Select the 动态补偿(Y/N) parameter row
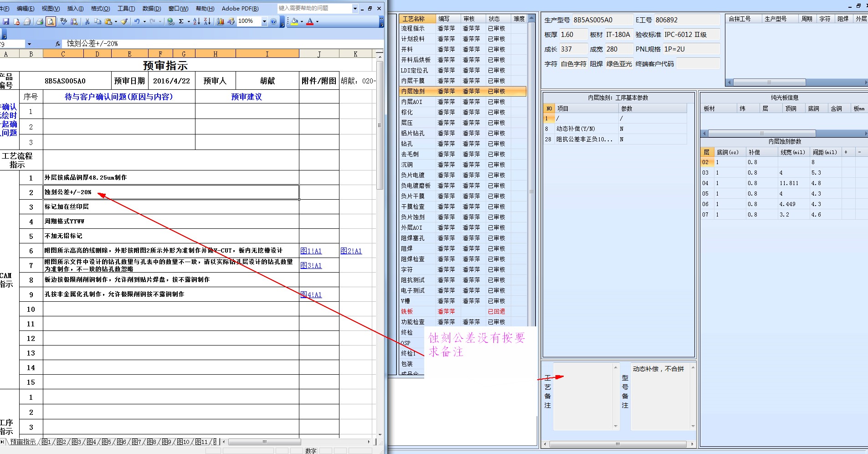868x454 pixels. 615,129
